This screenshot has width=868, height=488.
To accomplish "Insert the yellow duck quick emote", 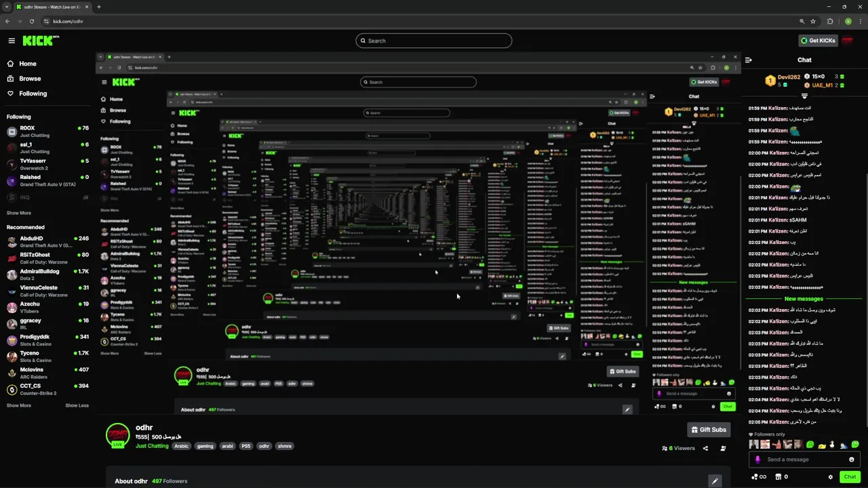I will point(821,445).
